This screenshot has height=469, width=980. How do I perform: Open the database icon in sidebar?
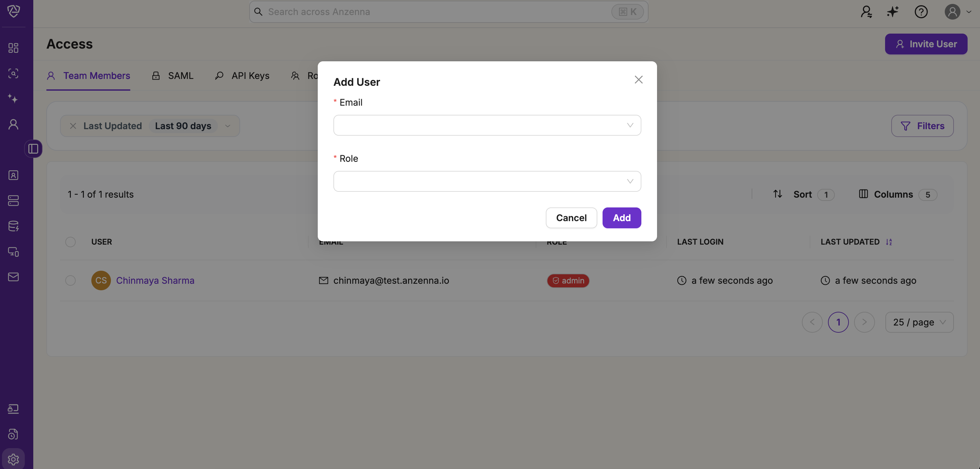pyautogui.click(x=13, y=226)
